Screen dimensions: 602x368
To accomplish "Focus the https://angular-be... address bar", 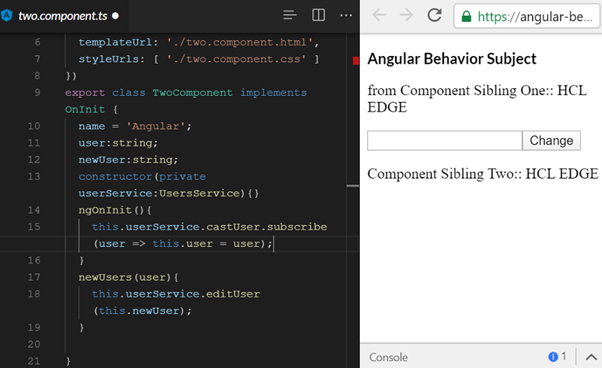I will 526,16.
